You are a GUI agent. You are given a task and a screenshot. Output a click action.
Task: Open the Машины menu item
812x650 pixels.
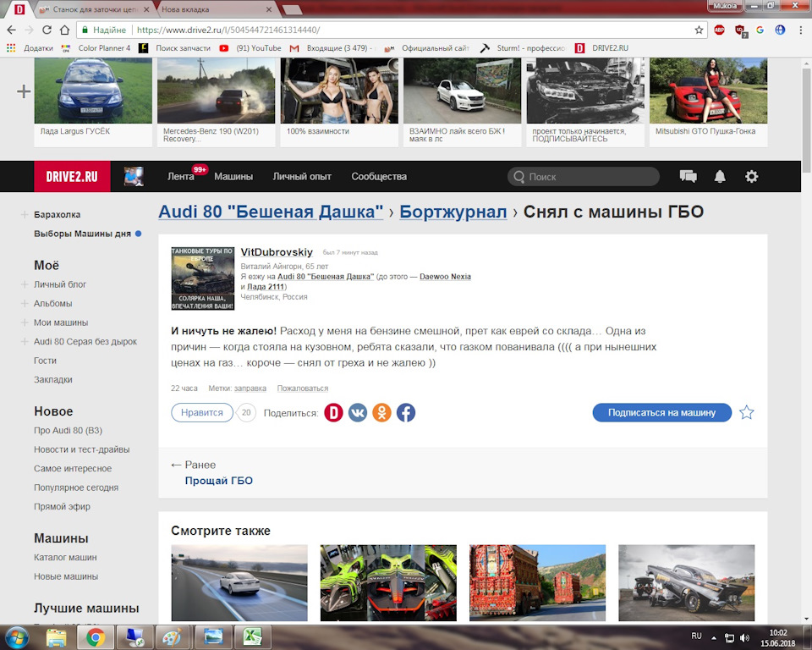[233, 177]
